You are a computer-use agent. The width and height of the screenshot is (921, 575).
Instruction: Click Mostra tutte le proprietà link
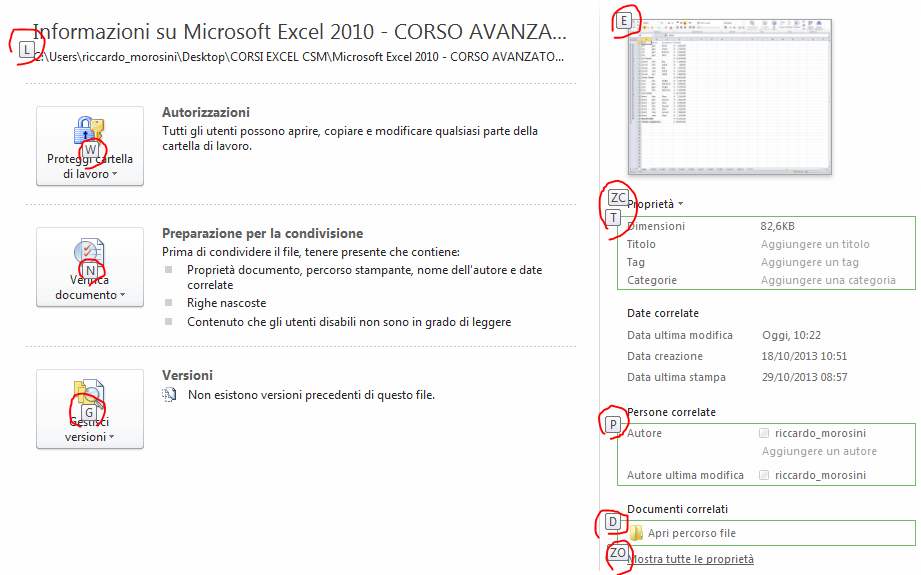(x=690, y=559)
